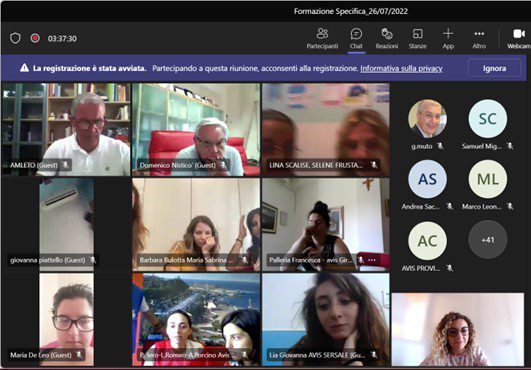This screenshot has height=370, width=531.
Task: Open the Partecipanti panel
Action: [322, 39]
